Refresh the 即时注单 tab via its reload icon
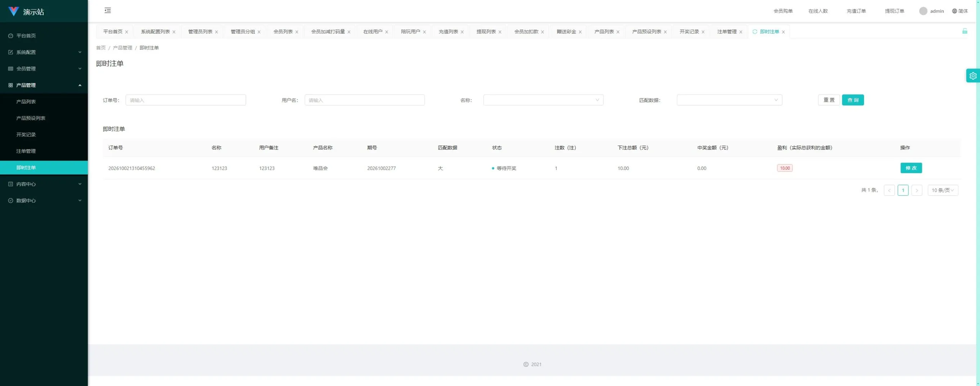The height and width of the screenshot is (386, 980). coord(755,32)
